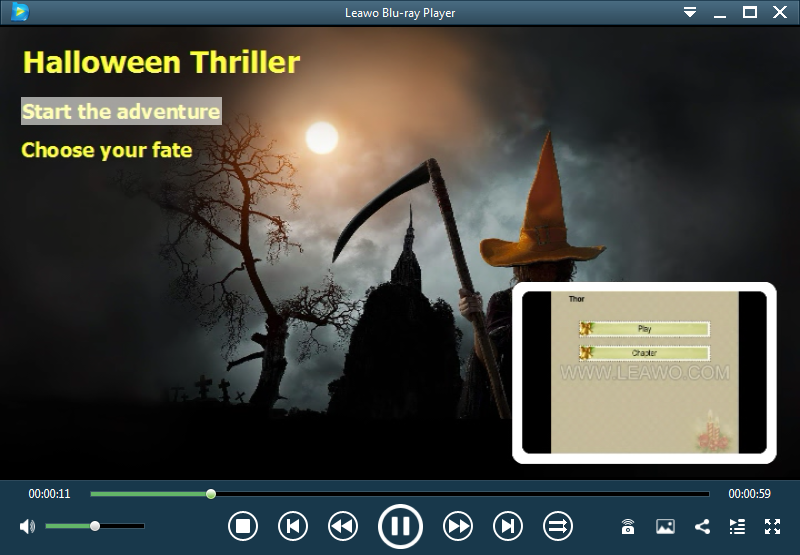Screen dimensions: 800x555
Task: Click the elapsed time 00:00:11
Action: (49, 494)
